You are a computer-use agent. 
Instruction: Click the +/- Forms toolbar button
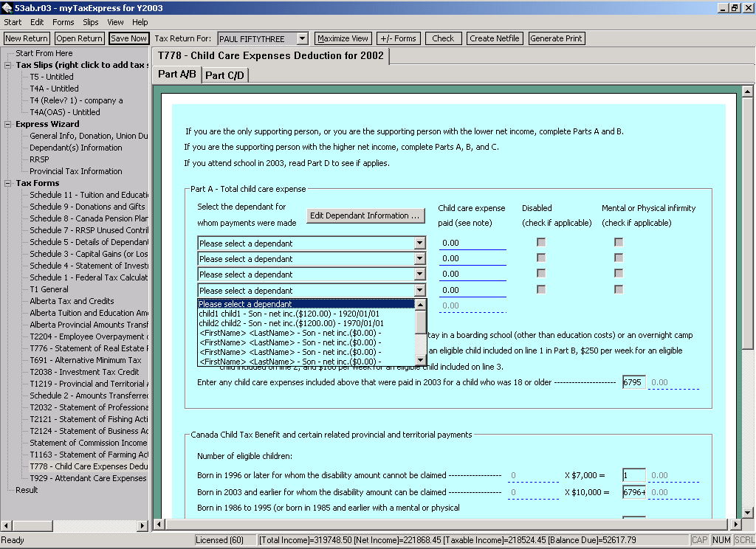click(397, 38)
